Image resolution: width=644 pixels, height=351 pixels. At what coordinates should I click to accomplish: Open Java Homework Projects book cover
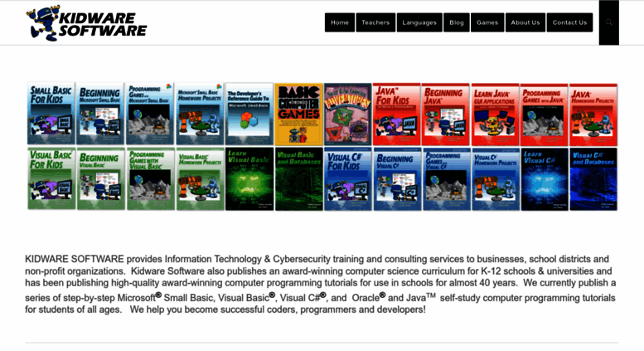593,114
